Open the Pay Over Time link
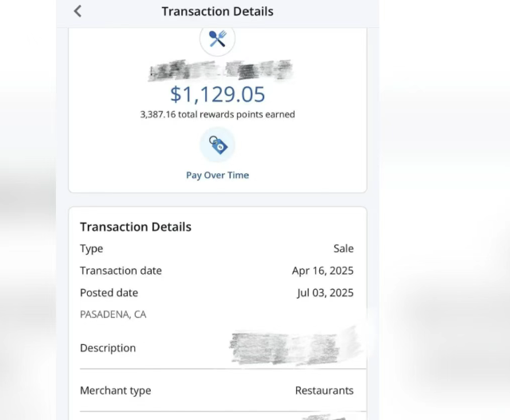Screen dimensions: 510x420 click(x=217, y=175)
